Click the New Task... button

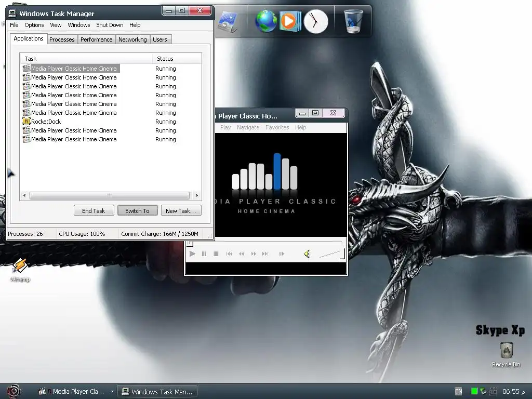[181, 210]
